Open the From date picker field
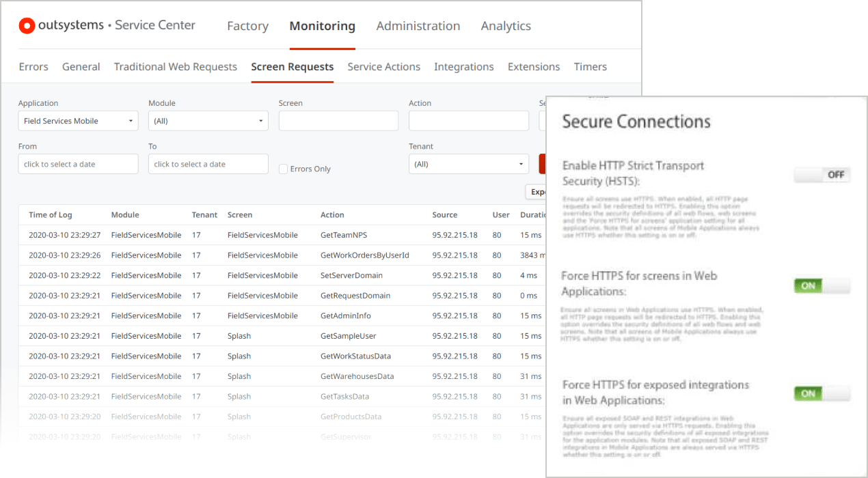868x478 pixels. (79, 164)
